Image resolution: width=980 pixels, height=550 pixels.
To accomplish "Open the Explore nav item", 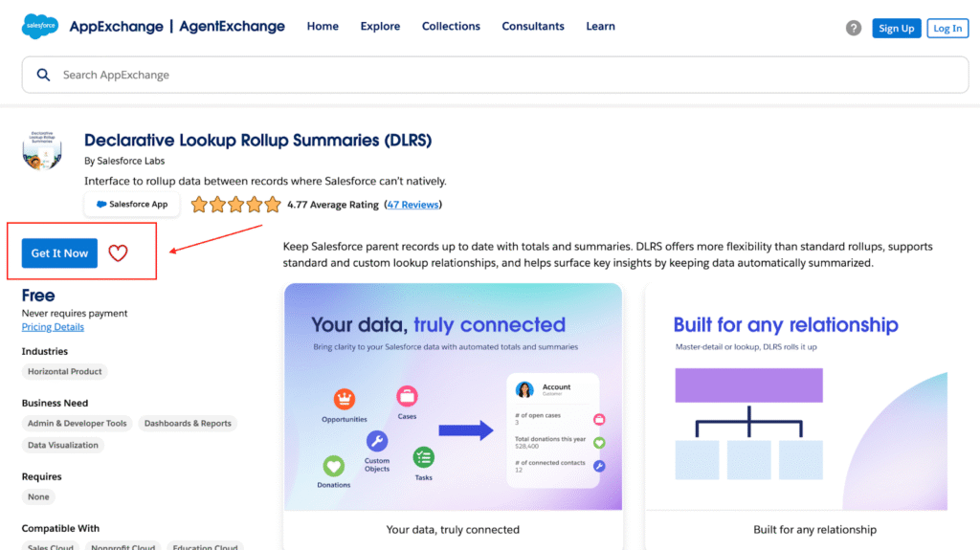I will pyautogui.click(x=380, y=26).
